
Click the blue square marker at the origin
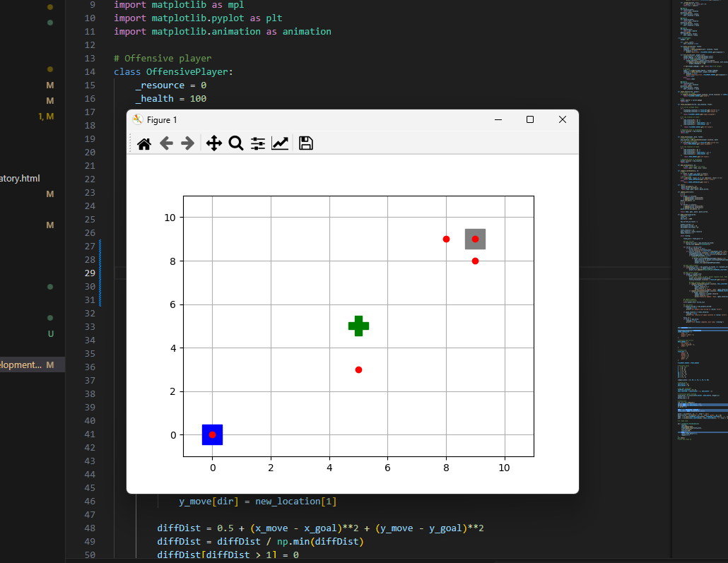click(212, 434)
